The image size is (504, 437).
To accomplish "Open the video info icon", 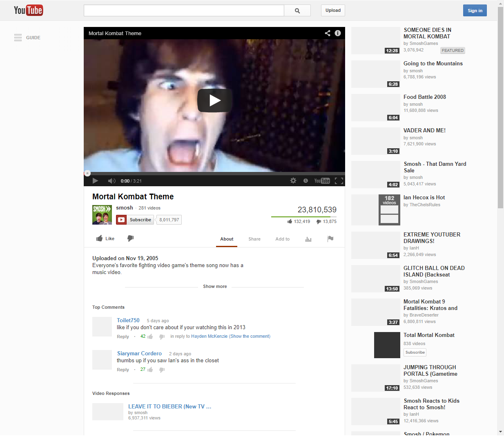I will [x=338, y=33].
